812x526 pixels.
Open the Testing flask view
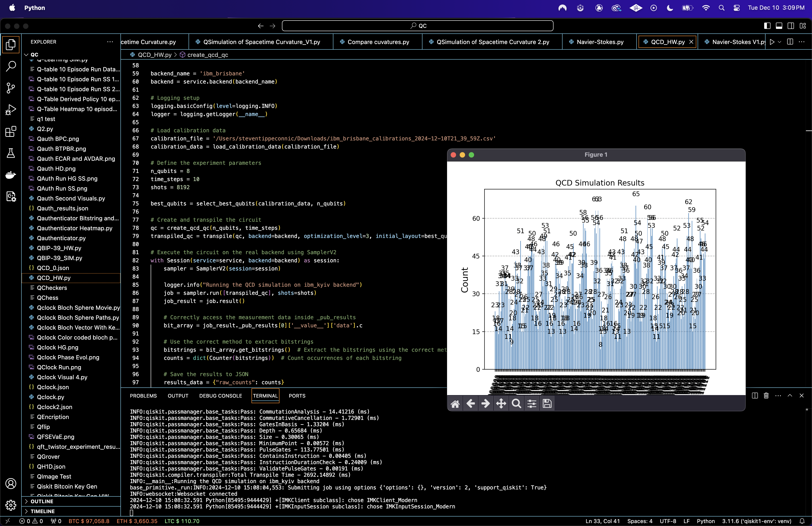[x=11, y=153]
